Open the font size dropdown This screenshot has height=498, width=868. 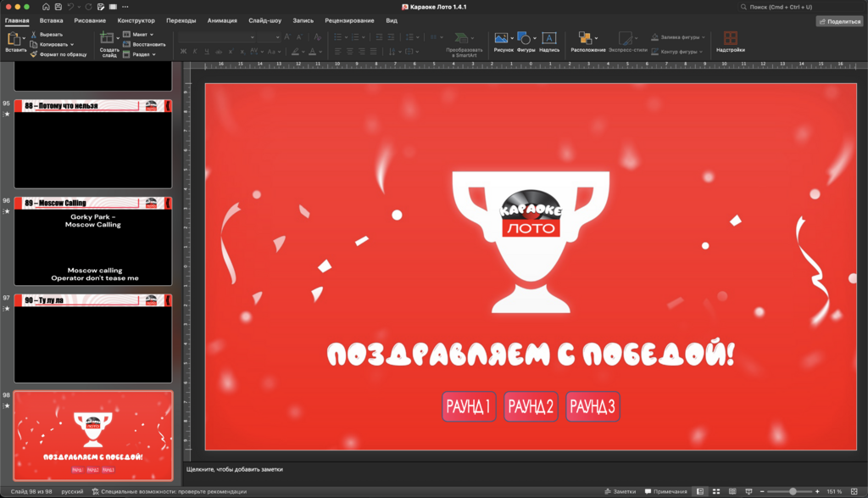(x=277, y=37)
